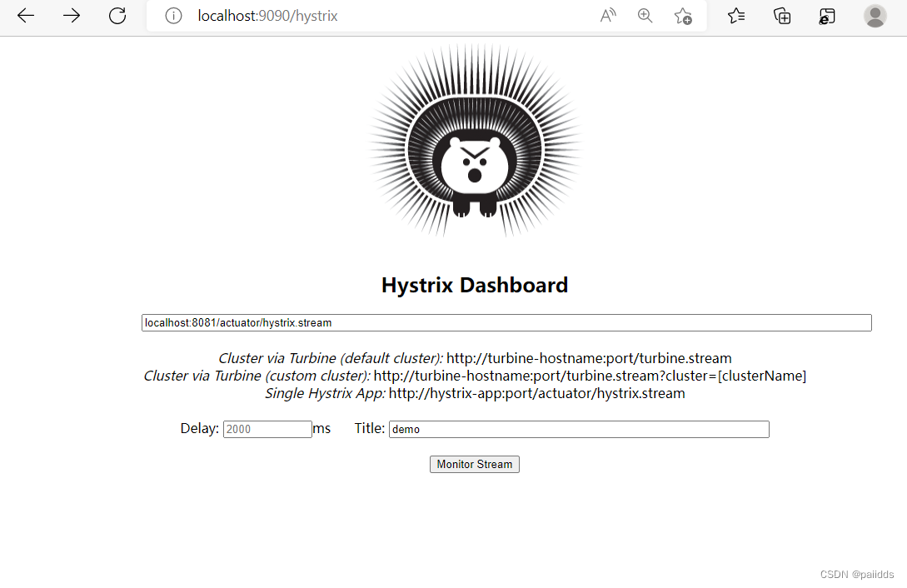The width and height of the screenshot is (907, 588).
Task: Click the Delay input box
Action: pos(267,429)
